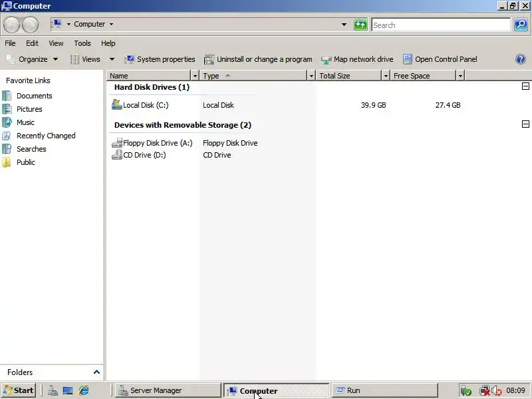The image size is (532, 399).
Task: Click the computer icon in the address bar
Action: pyautogui.click(x=57, y=24)
